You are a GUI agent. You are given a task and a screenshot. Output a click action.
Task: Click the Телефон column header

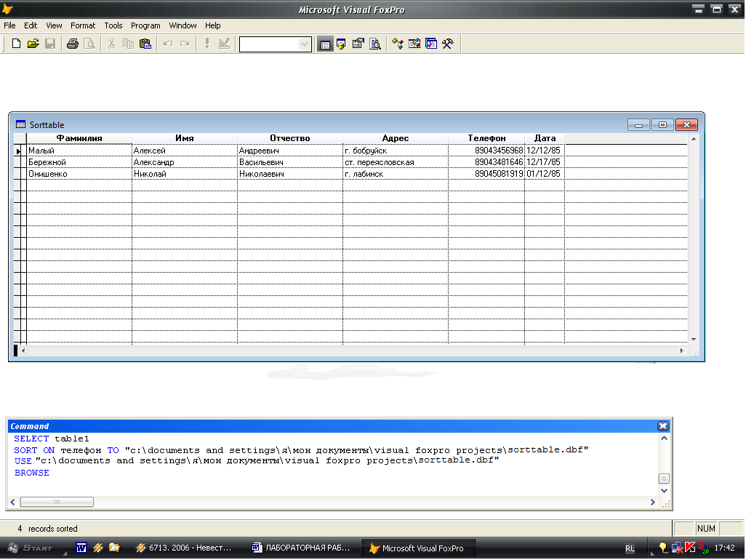click(x=486, y=138)
